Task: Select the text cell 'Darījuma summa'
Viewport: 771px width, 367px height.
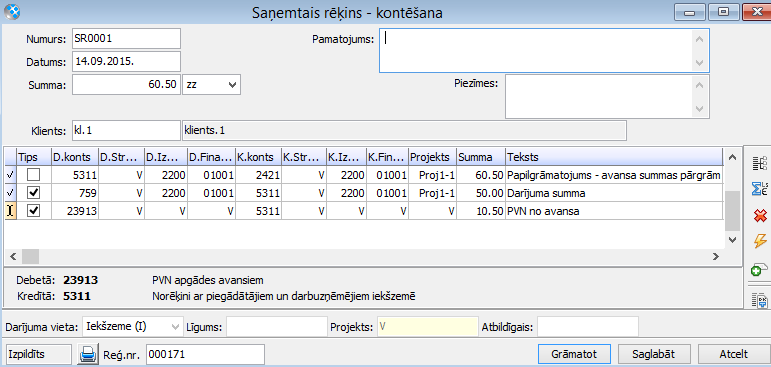Action: pos(614,193)
